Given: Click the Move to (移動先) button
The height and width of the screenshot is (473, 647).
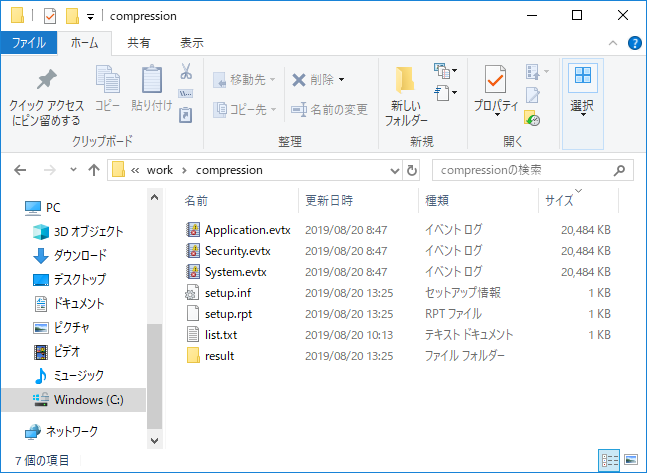Looking at the screenshot, I should [244, 79].
